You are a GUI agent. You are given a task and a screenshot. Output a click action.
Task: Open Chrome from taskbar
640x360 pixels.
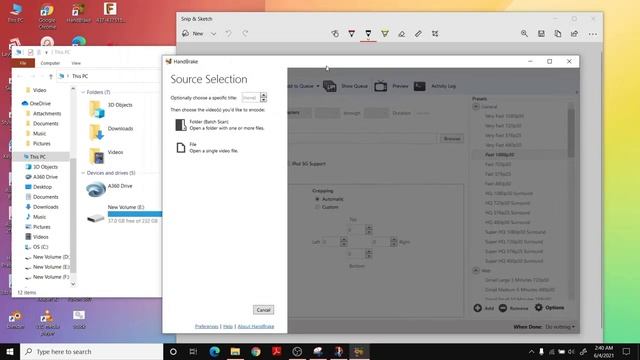click(256, 351)
